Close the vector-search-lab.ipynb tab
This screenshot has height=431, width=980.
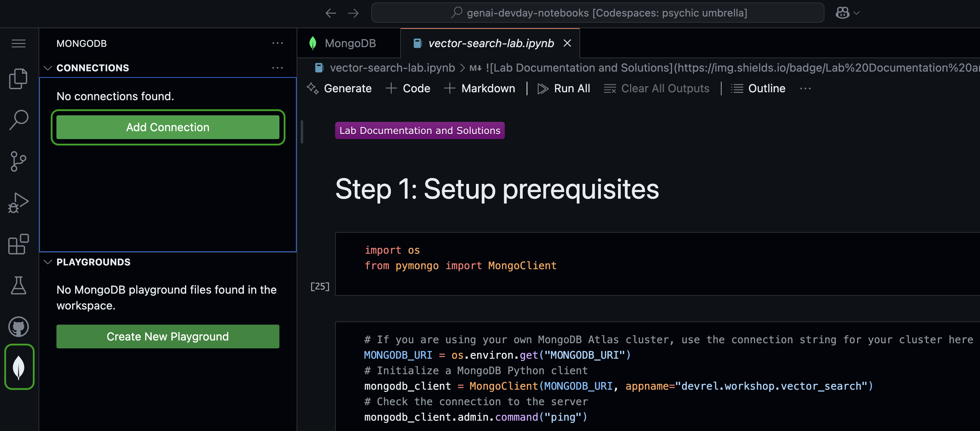[567, 43]
